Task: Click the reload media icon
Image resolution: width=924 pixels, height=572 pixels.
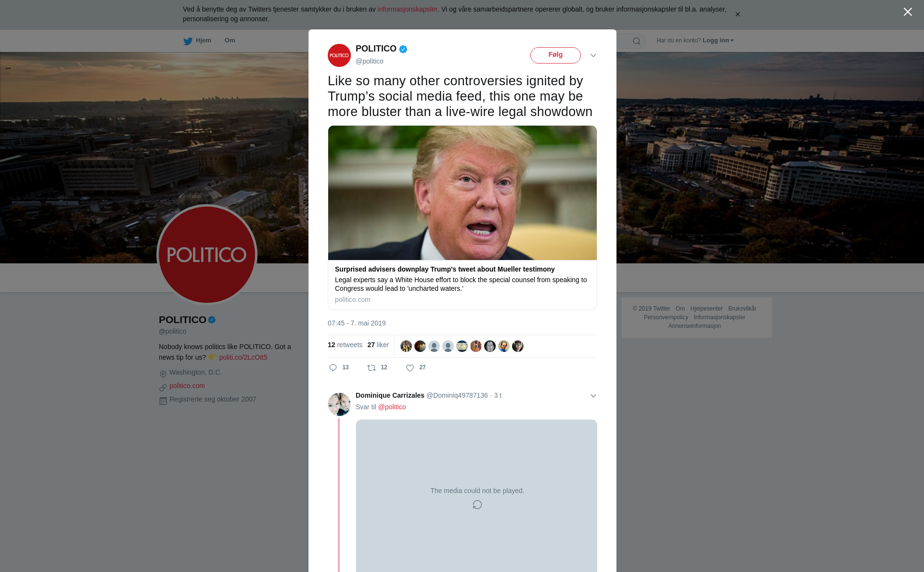Action: pos(477,505)
